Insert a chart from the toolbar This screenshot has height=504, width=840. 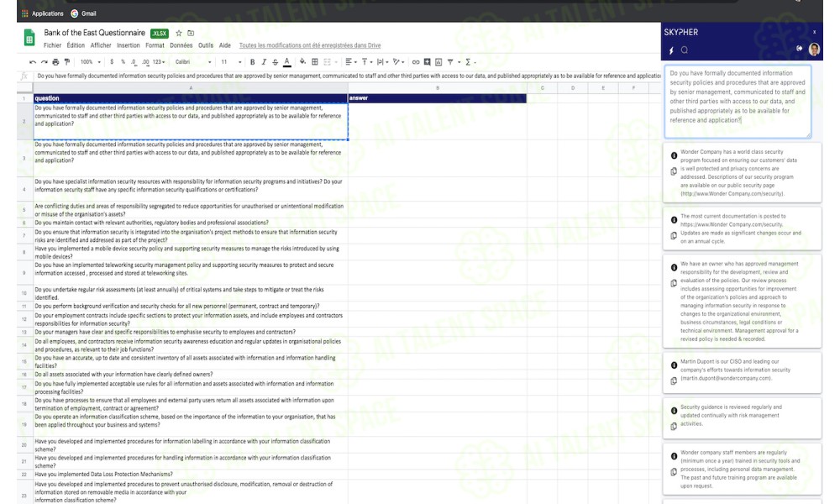click(x=438, y=62)
